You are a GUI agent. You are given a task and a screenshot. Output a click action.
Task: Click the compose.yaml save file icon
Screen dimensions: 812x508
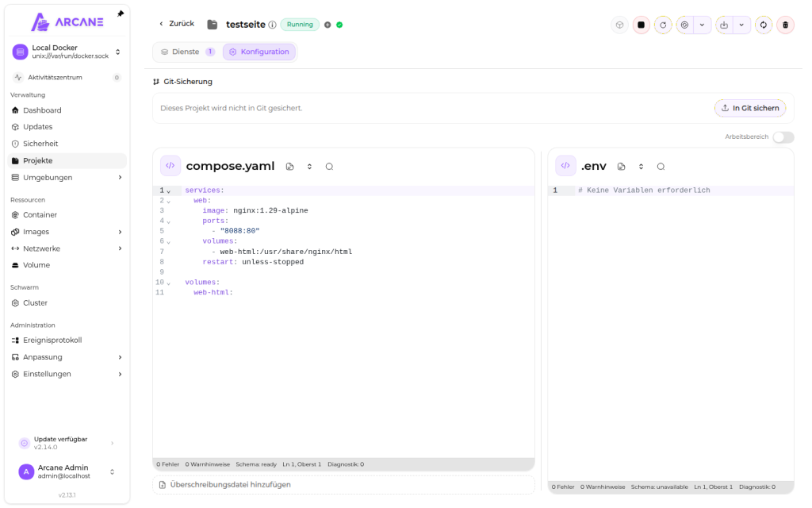[289, 167]
